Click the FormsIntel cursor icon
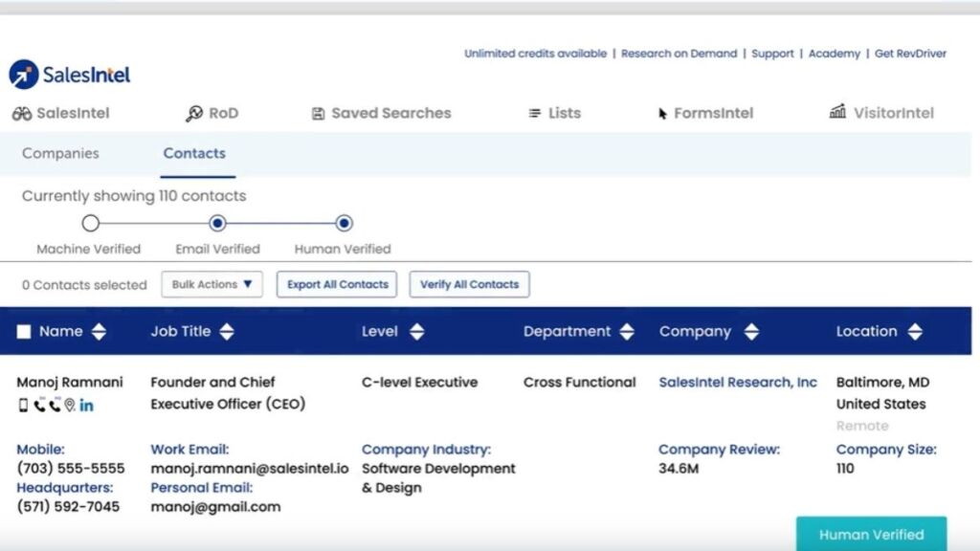 tap(662, 113)
